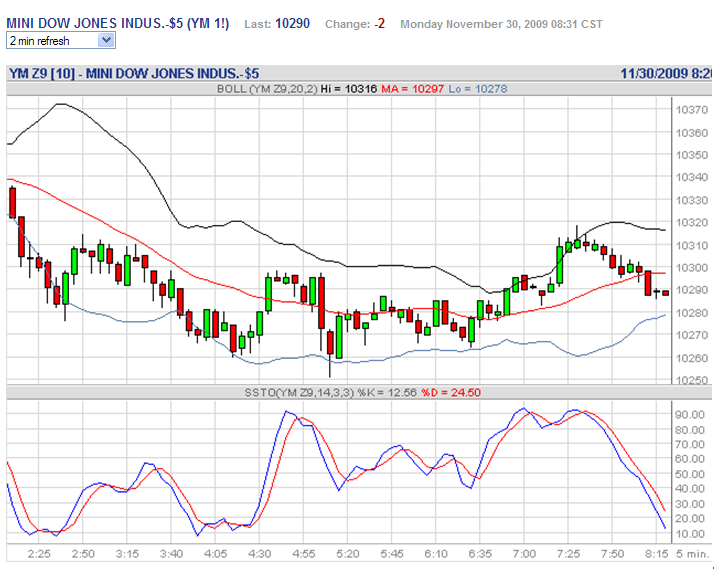The height and width of the screenshot is (569, 714).
Task: Click the %K = 12.56 reading
Action: click(x=387, y=392)
